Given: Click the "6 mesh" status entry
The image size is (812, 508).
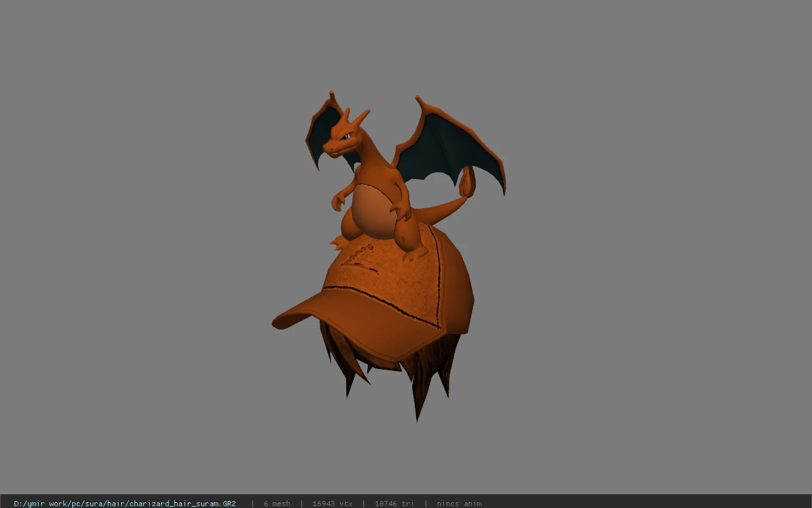Looking at the screenshot, I should (x=277, y=504).
